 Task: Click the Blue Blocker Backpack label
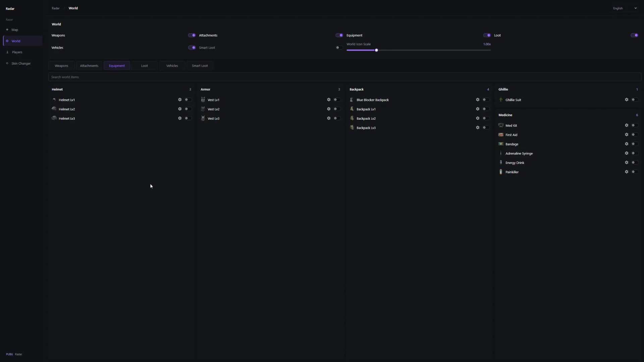click(x=373, y=100)
